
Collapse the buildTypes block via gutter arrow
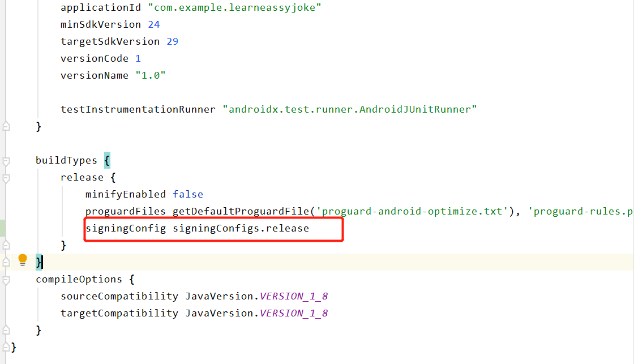[x=6, y=160]
